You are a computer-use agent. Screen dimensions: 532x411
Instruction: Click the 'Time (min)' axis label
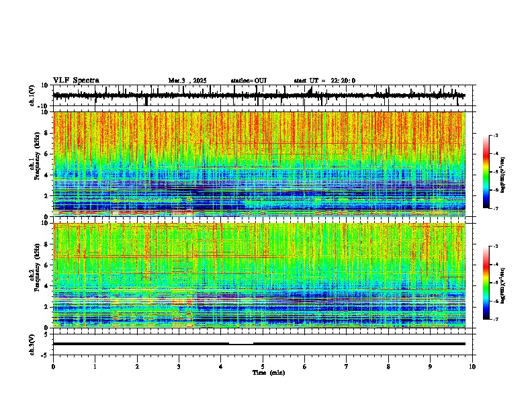(x=269, y=373)
